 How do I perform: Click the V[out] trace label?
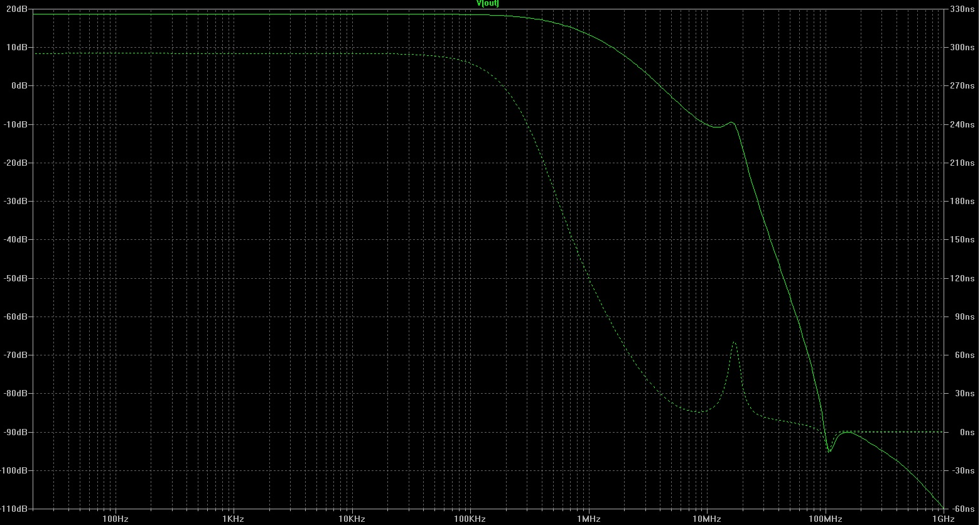coord(488,4)
